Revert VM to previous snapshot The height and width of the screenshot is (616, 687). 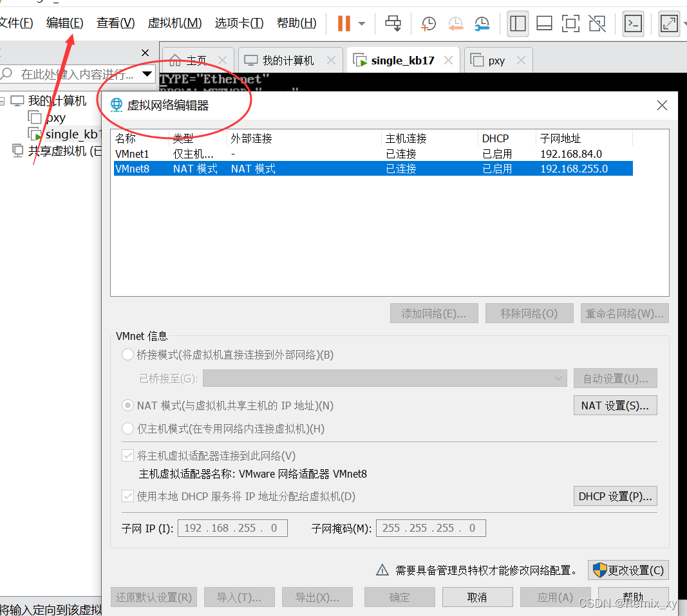tap(455, 24)
